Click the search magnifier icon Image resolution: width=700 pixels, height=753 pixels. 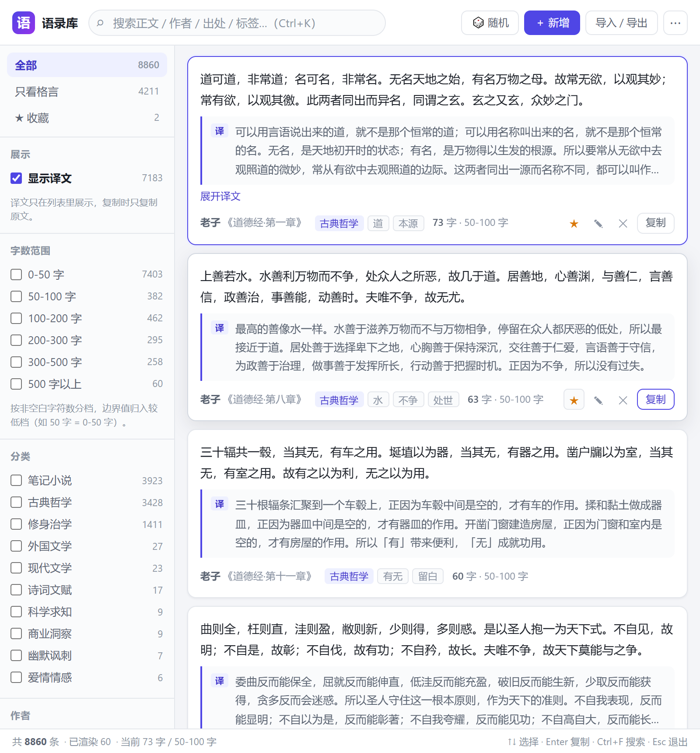click(100, 23)
